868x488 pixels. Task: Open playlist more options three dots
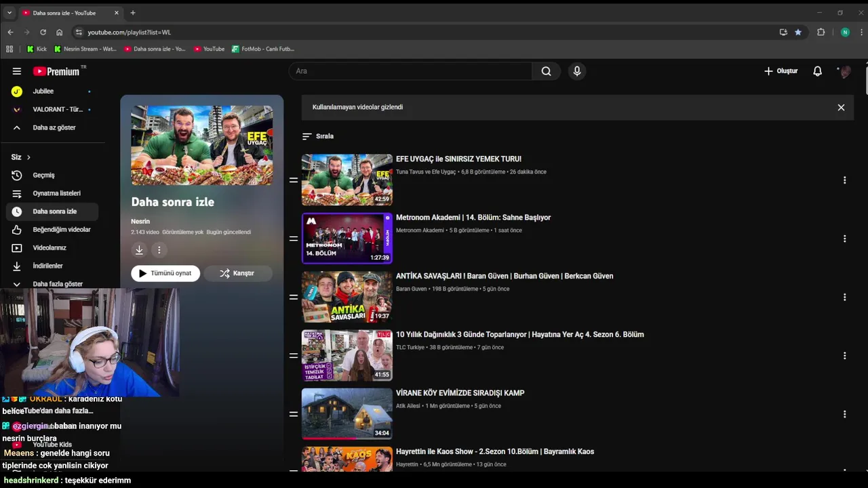click(159, 250)
